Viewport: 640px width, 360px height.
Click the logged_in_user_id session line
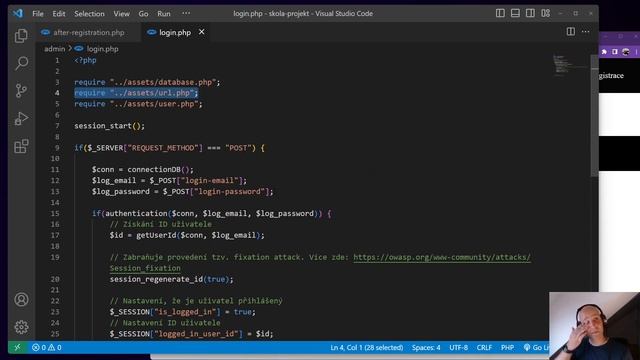(191, 334)
